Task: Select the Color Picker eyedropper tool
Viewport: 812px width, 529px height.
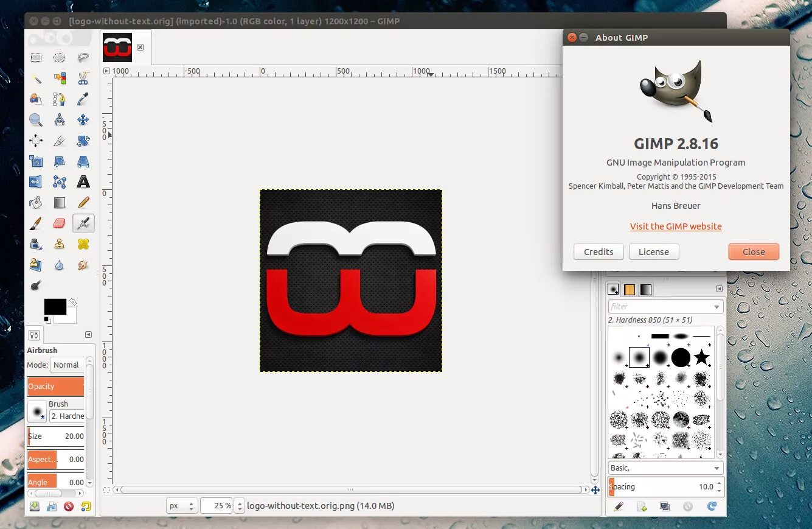Action: click(x=83, y=99)
